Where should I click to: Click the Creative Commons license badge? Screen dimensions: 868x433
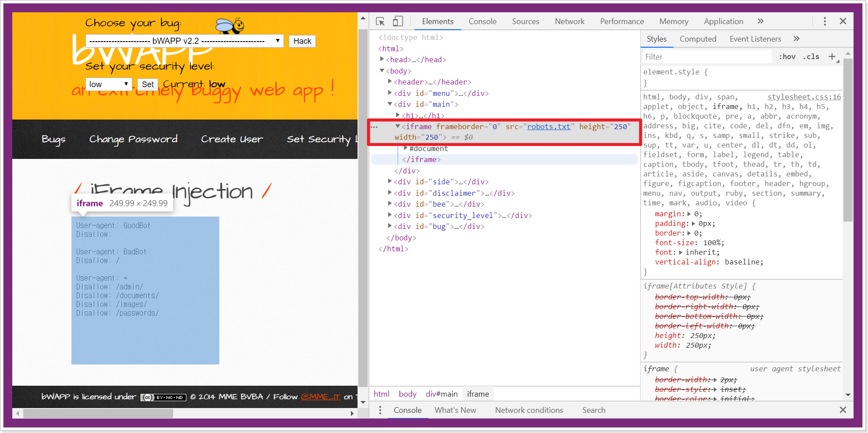(163, 398)
